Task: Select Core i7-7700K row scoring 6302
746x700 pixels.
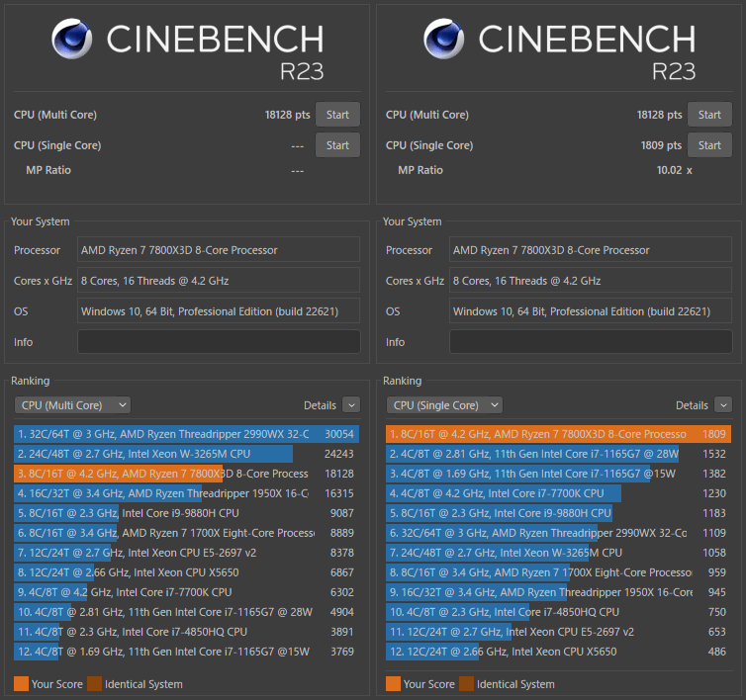Action: [x=186, y=592]
